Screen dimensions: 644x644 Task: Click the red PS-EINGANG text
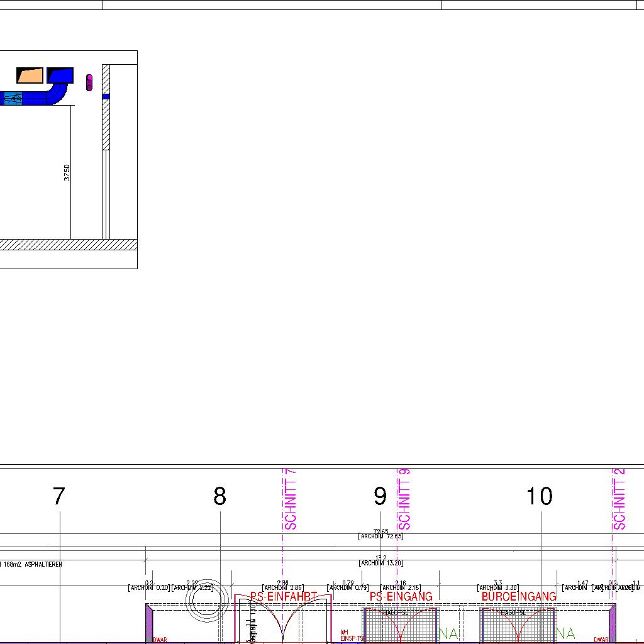(401, 596)
